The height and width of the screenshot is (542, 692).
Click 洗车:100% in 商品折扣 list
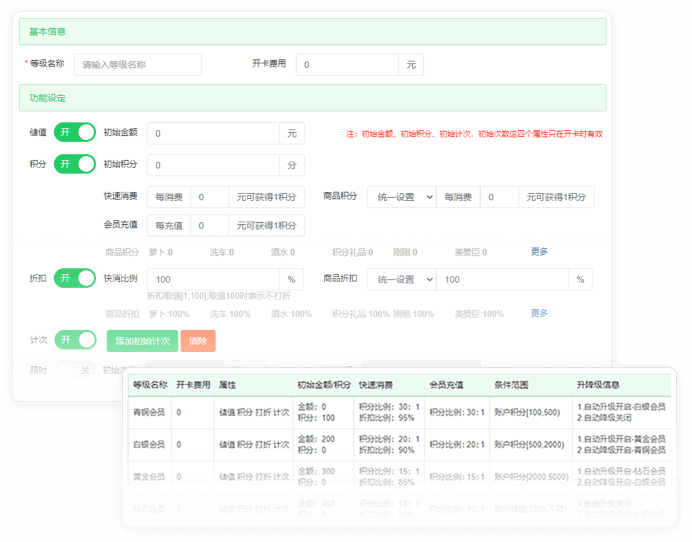230,314
